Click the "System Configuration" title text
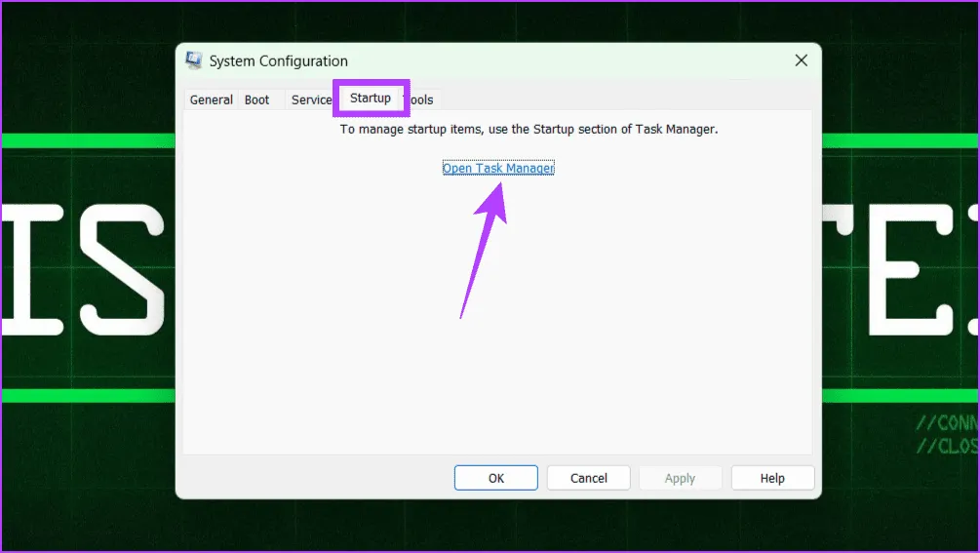 coord(279,61)
